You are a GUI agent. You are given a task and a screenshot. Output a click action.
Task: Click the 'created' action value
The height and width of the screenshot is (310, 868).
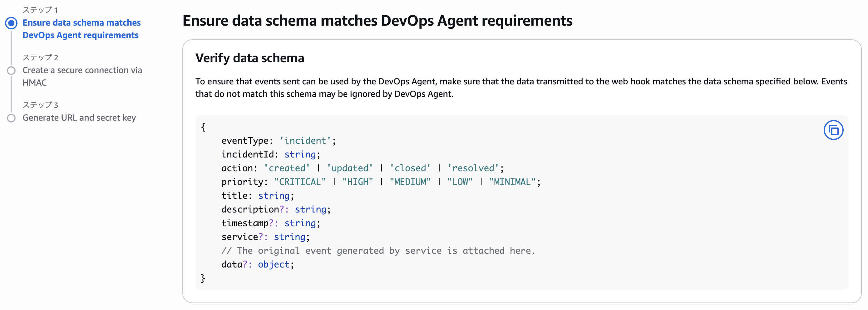pyautogui.click(x=287, y=168)
